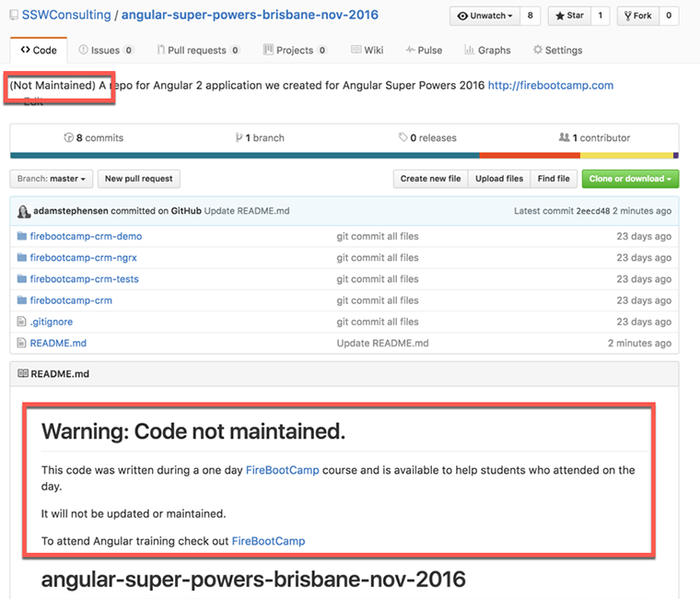Image resolution: width=700 pixels, height=599 pixels.
Task: Click the file icon next to .gitignore
Action: pos(22,322)
